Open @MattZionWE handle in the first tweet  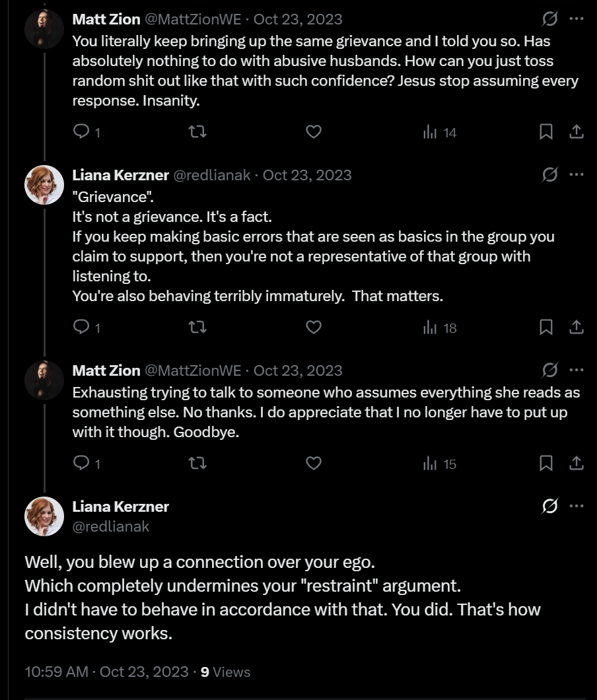[x=193, y=19]
